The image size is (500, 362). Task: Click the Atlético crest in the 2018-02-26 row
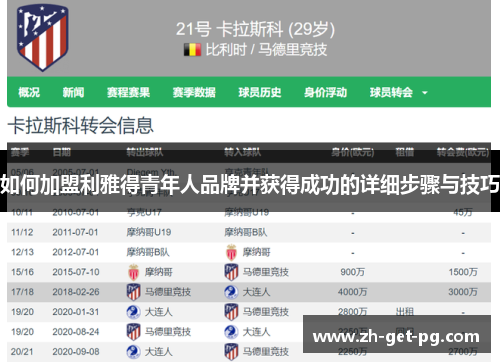(x=133, y=292)
